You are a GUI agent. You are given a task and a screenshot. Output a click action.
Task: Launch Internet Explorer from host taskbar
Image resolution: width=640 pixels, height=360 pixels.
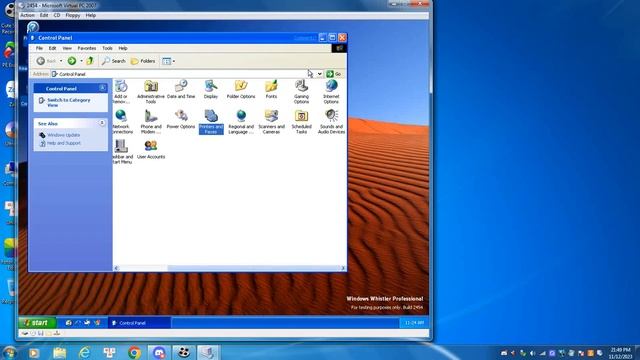[x=84, y=352]
